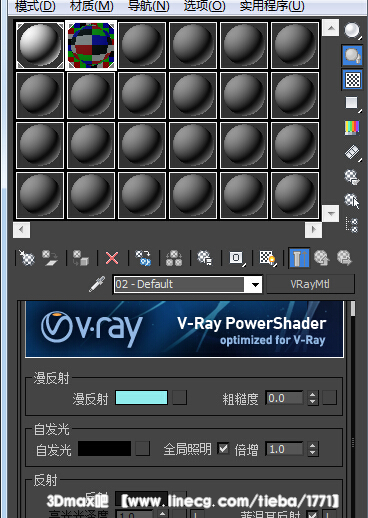Click the 倍增 value field
Image resolution: width=368 pixels, height=518 pixels.
click(284, 449)
